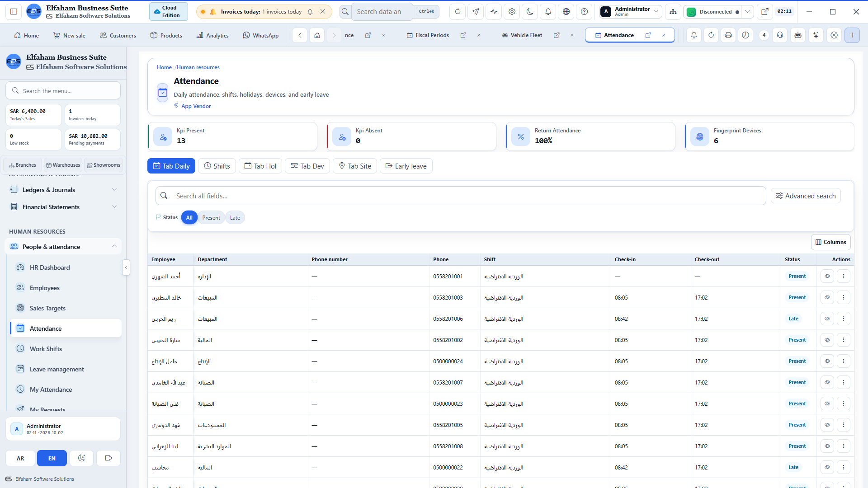Switch to the Shifts tab
This screenshot has height=488, width=868.
tap(217, 166)
